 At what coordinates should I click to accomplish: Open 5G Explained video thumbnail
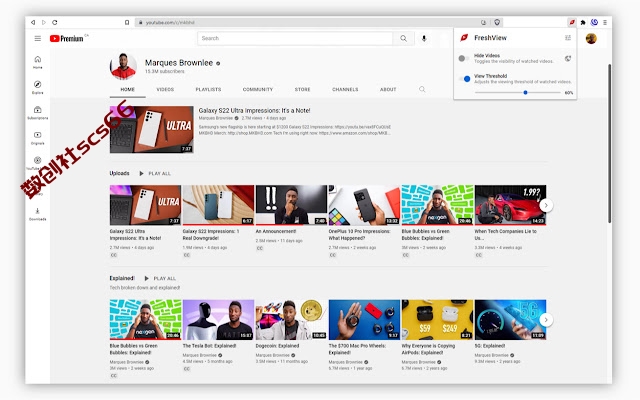tap(510, 320)
